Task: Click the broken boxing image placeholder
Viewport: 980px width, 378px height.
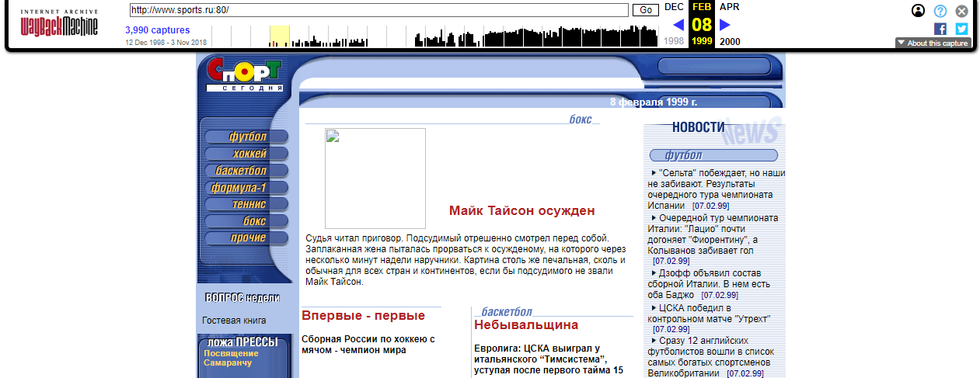Action: click(x=375, y=179)
